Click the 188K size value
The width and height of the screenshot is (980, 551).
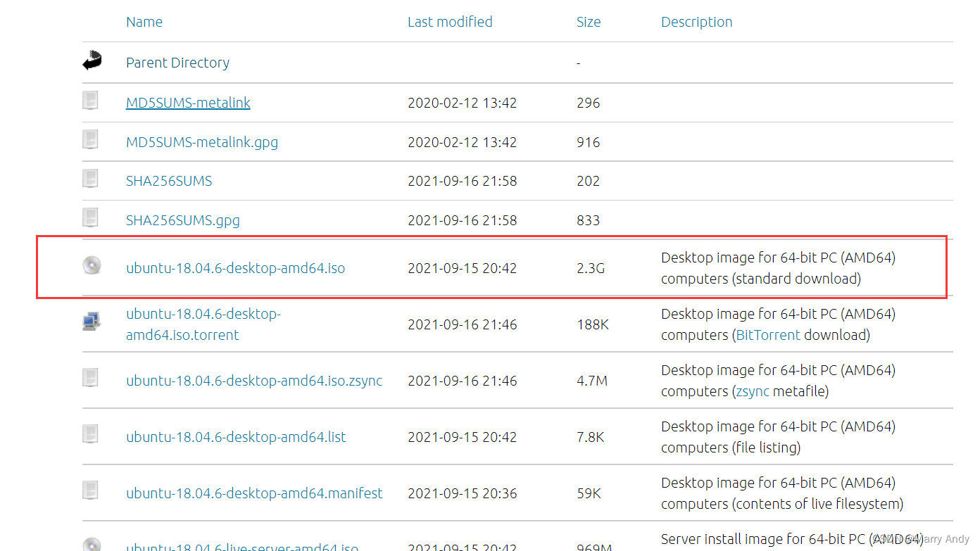pos(593,324)
